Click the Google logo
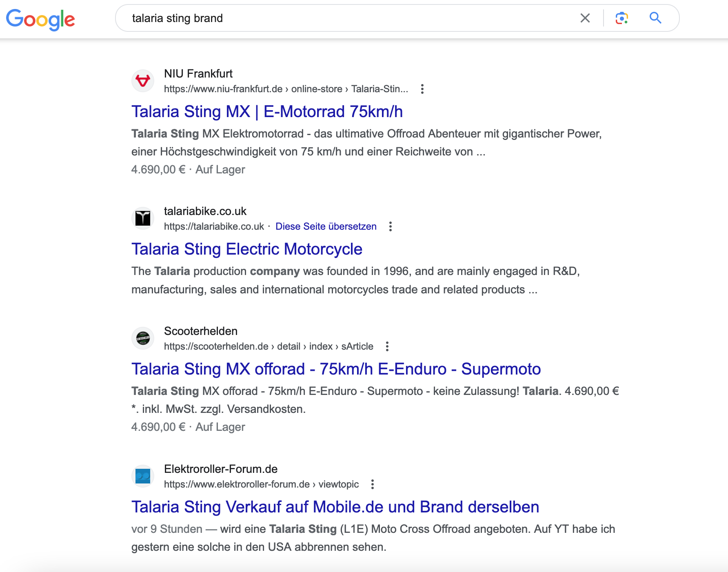Image resolution: width=728 pixels, height=572 pixels. coord(40,19)
